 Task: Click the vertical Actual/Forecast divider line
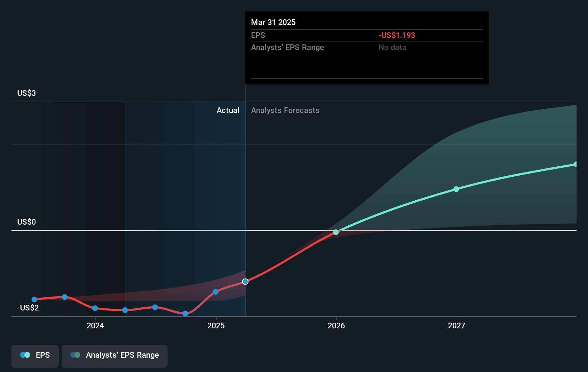(246, 179)
